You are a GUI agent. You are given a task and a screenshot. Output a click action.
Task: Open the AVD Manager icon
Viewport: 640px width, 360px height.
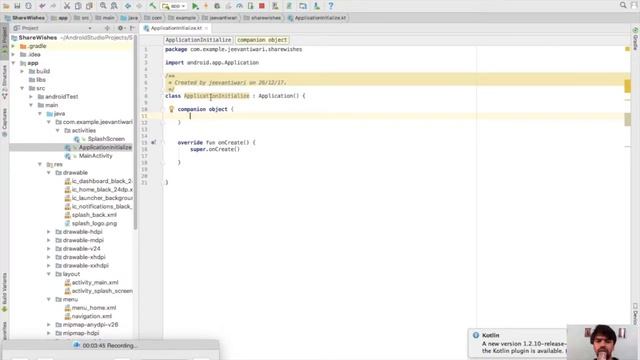(x=276, y=6)
